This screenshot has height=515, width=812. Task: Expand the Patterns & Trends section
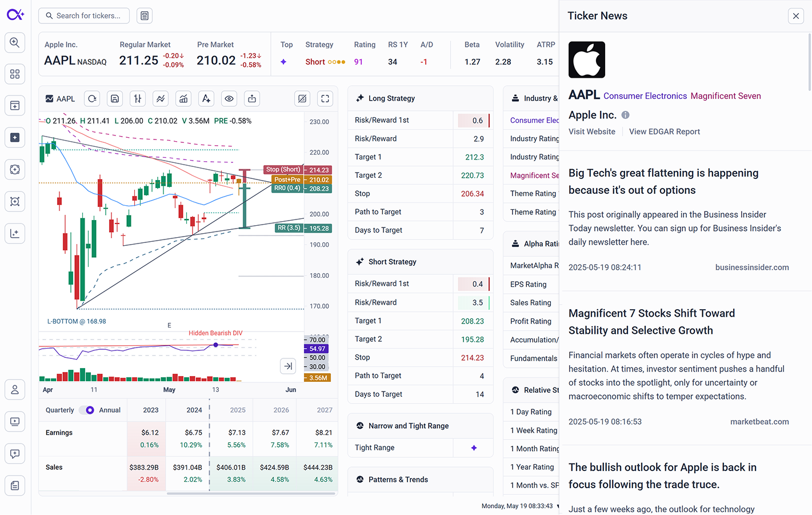pos(420,480)
